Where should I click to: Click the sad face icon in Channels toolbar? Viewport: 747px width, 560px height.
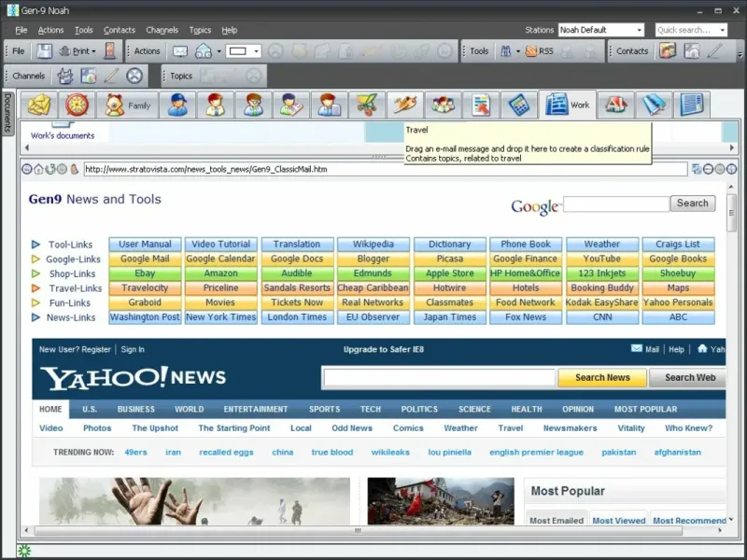[134, 76]
